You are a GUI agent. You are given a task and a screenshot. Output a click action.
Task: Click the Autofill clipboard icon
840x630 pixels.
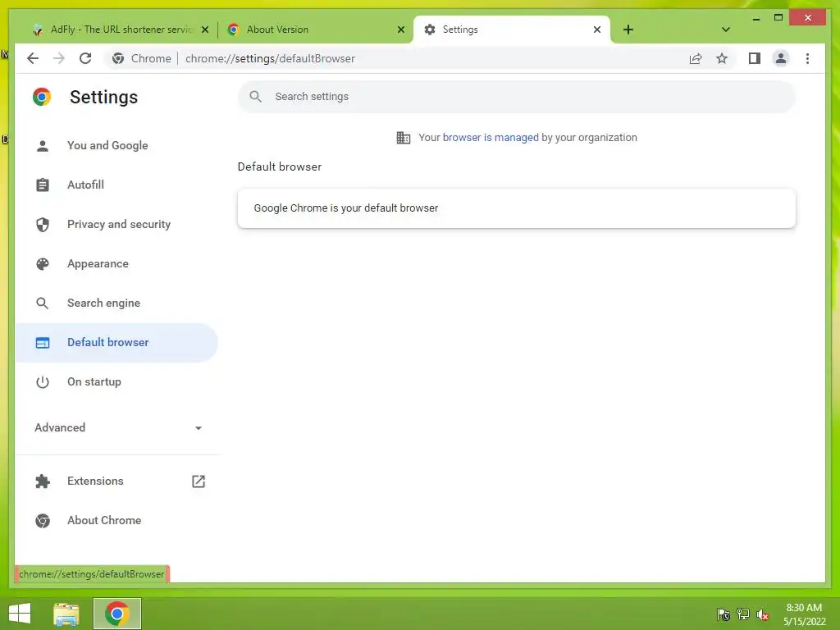point(43,185)
